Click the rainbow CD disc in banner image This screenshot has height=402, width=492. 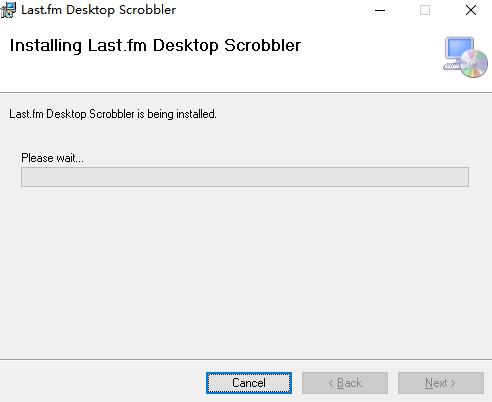point(474,63)
